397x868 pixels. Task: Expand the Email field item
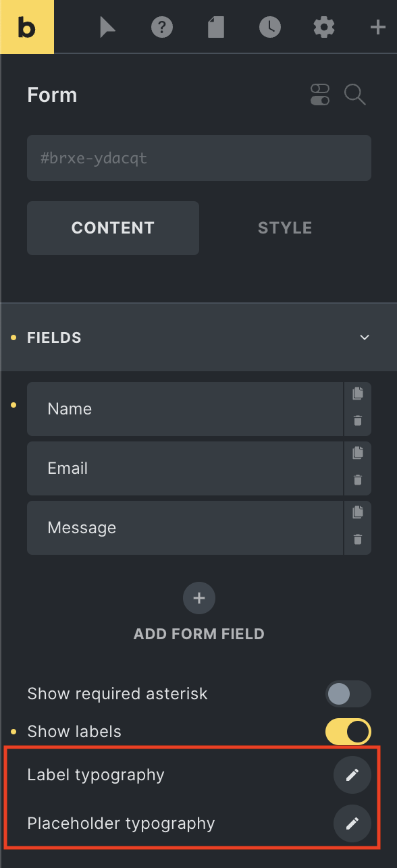(185, 468)
